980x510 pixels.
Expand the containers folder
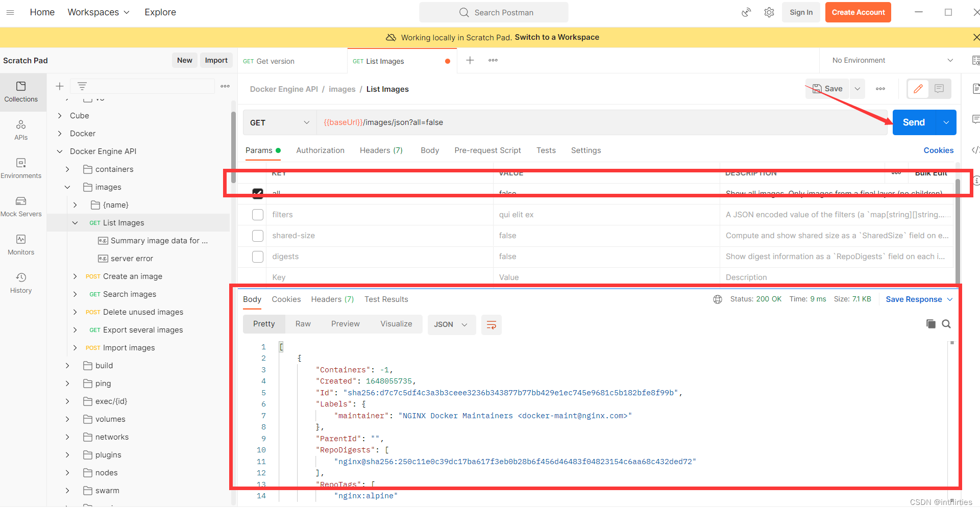point(67,169)
